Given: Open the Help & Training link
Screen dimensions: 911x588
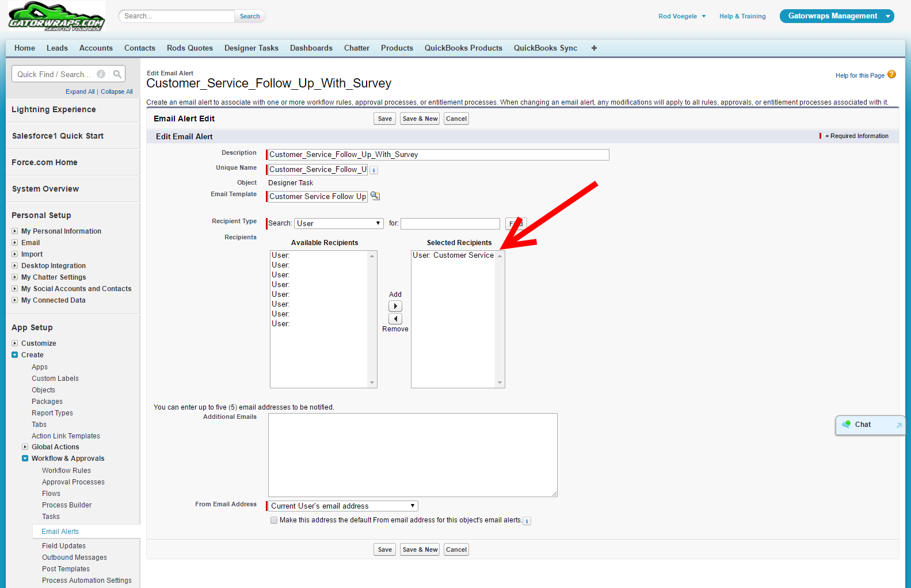Looking at the screenshot, I should [x=742, y=16].
